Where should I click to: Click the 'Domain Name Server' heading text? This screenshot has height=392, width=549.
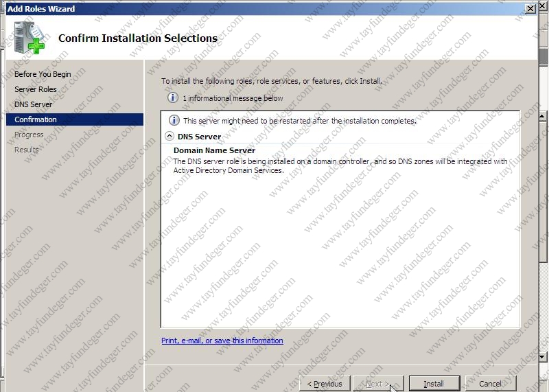(x=214, y=150)
